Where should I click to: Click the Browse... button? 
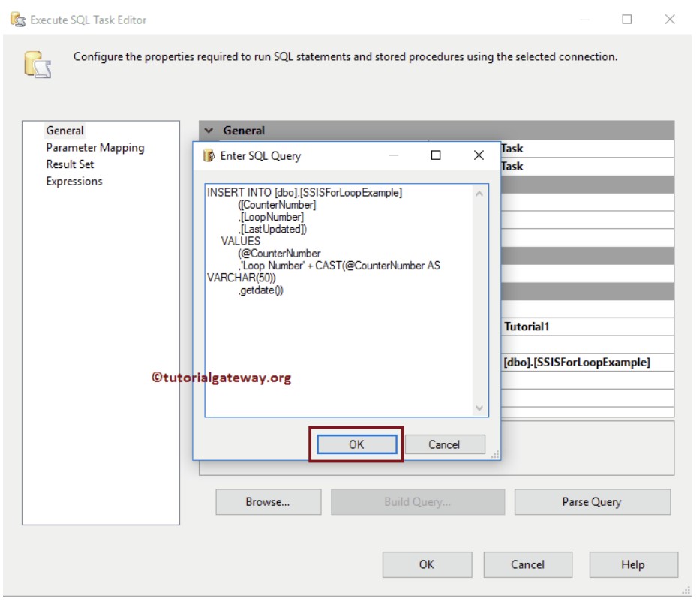pos(269,502)
